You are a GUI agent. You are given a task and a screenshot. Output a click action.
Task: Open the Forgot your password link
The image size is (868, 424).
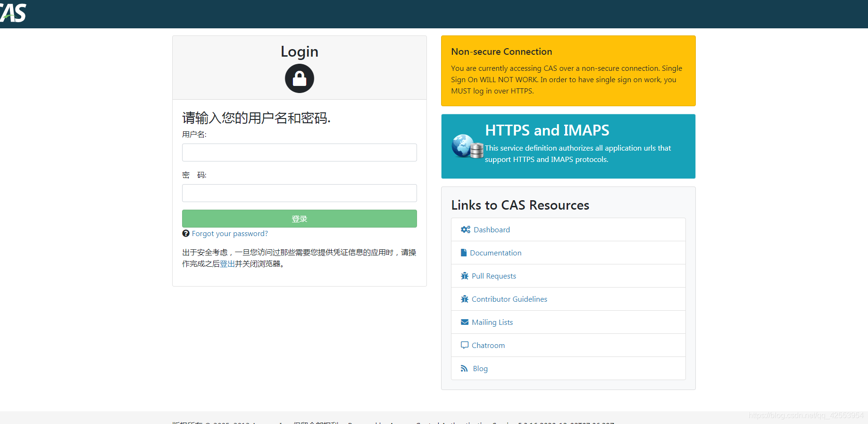tap(230, 233)
